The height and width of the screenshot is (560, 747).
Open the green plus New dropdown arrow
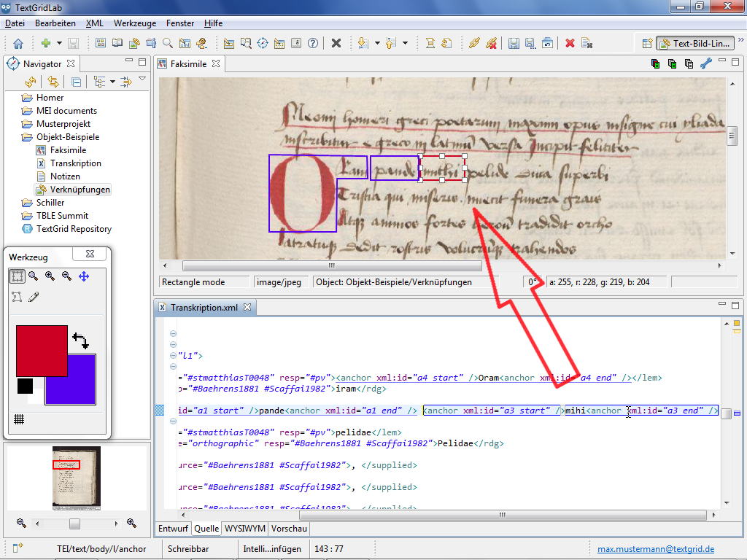click(x=59, y=43)
